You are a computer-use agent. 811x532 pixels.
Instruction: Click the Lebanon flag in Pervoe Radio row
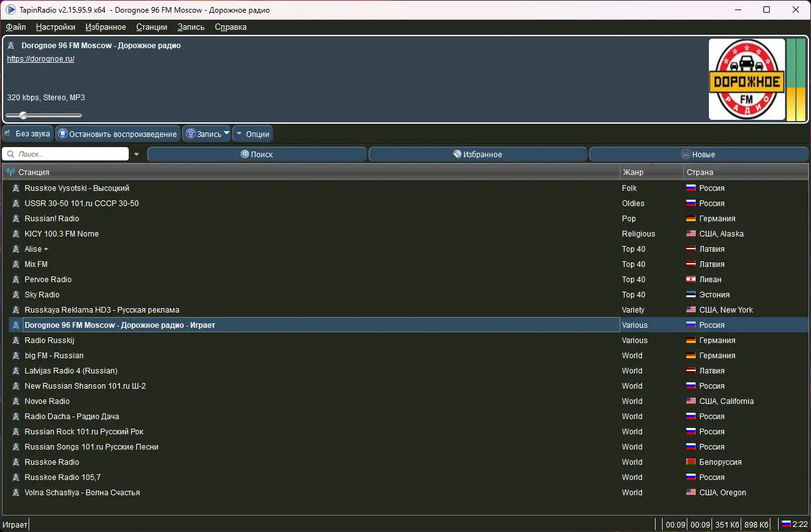[x=691, y=280]
